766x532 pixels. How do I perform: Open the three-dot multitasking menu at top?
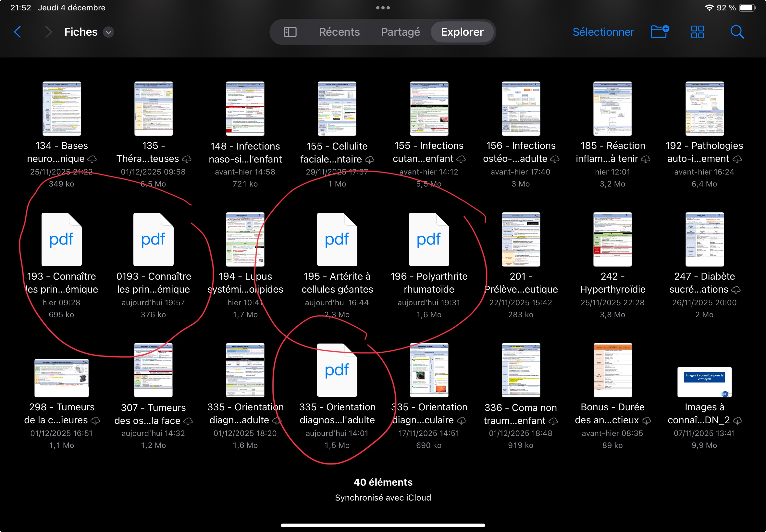[x=383, y=8]
